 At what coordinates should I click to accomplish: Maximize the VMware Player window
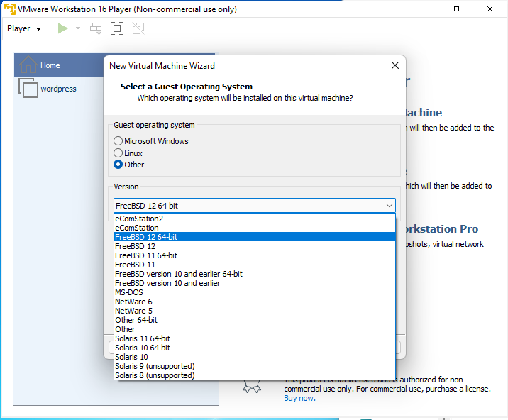456,9
